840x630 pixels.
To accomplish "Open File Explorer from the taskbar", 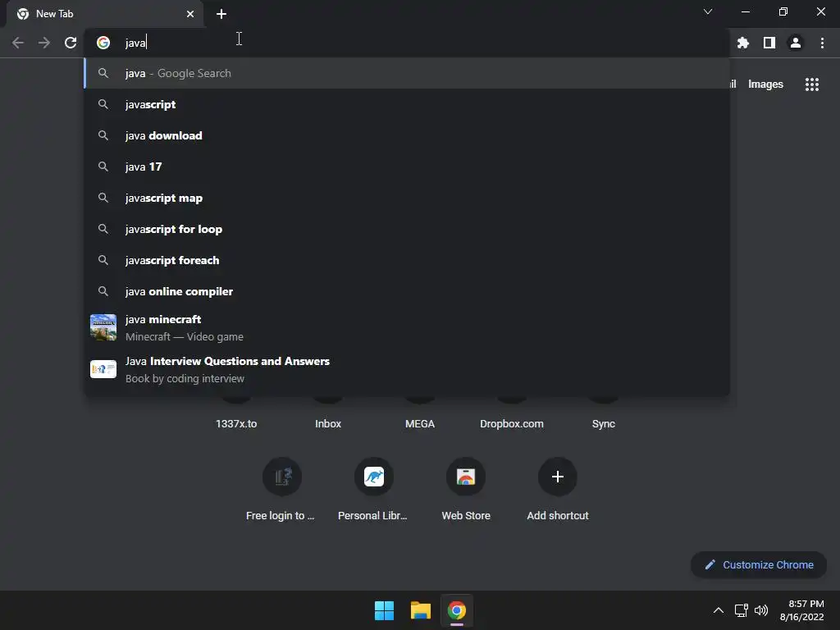I will pyautogui.click(x=421, y=610).
